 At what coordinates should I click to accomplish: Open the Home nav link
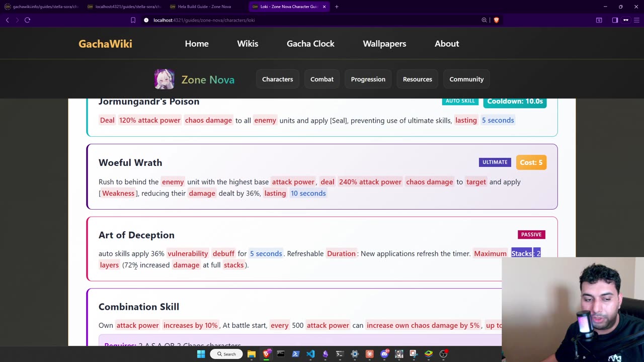point(197,44)
